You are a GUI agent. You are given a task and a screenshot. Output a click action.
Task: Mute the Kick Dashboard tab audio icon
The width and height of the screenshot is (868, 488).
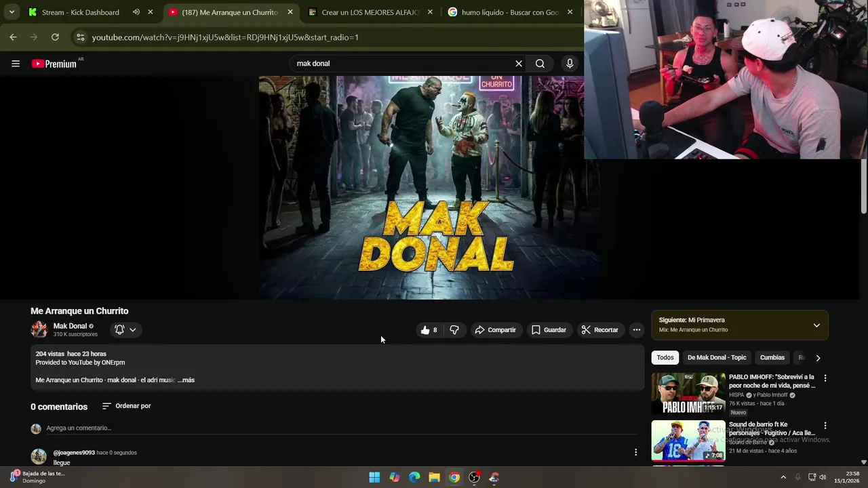pos(136,12)
